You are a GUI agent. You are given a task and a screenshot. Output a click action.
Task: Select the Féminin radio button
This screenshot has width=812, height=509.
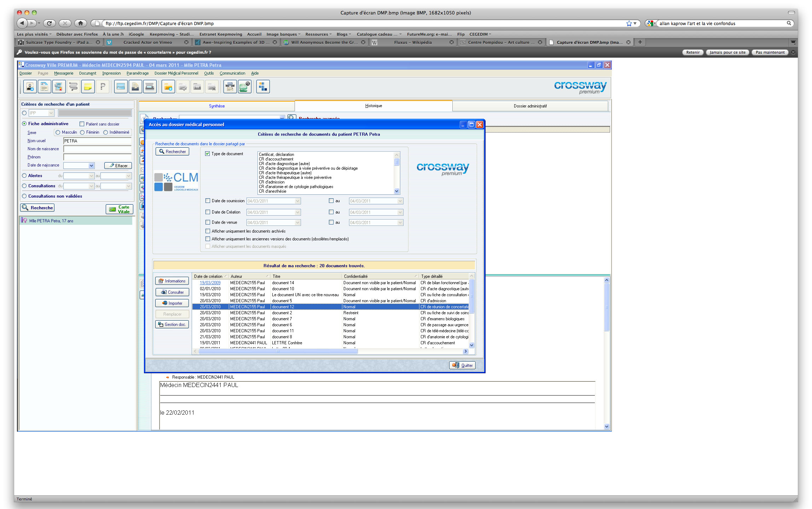[82, 132]
